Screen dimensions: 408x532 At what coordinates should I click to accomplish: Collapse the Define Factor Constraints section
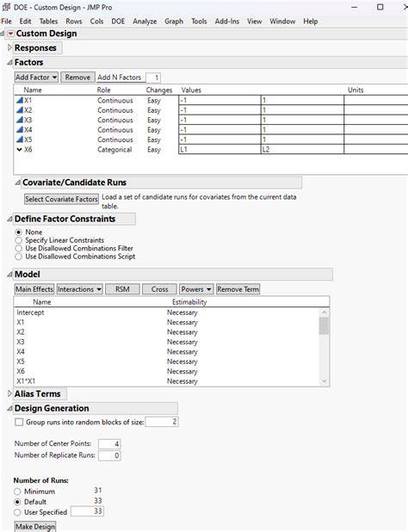pos(9,220)
